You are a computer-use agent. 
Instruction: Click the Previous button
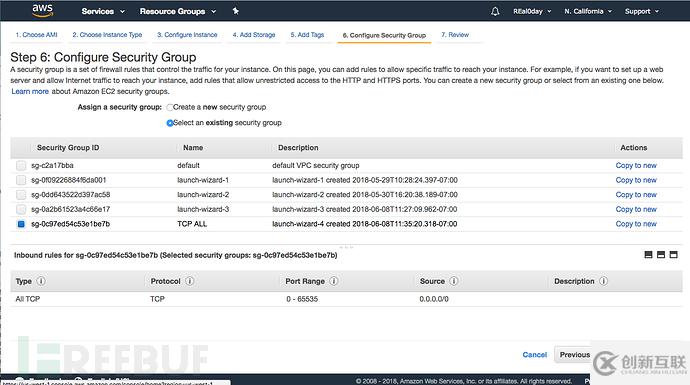point(574,355)
